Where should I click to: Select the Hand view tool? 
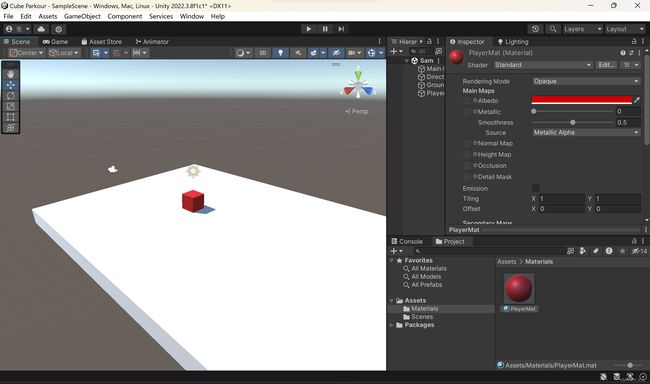10,74
